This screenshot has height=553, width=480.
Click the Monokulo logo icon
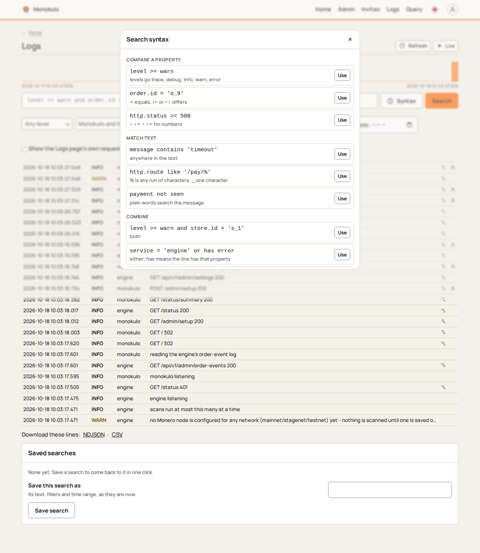(x=26, y=10)
